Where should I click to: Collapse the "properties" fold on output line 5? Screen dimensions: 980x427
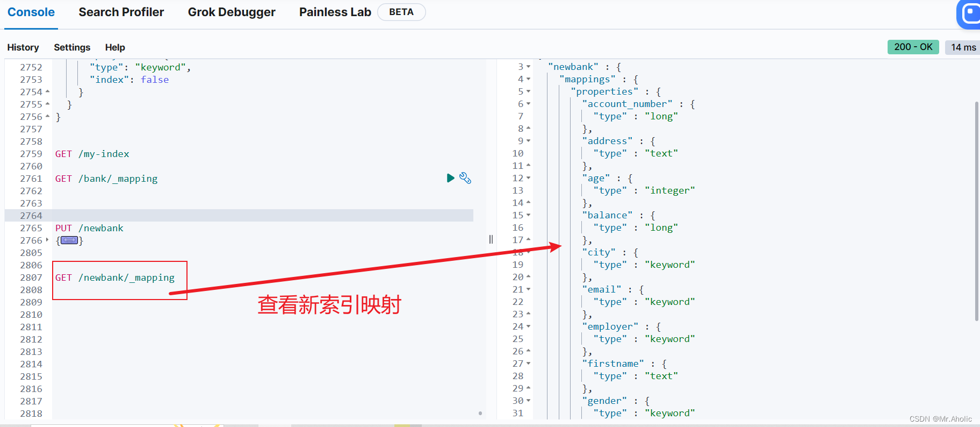pyautogui.click(x=529, y=91)
